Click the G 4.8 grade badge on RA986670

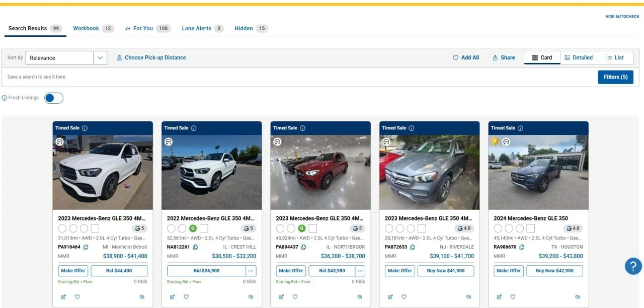pos(573,228)
